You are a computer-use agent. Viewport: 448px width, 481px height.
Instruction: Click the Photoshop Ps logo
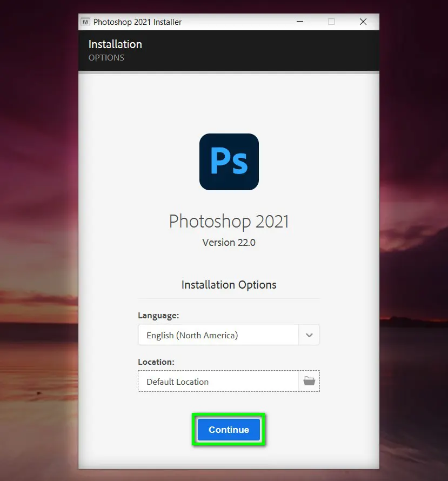[x=229, y=162]
